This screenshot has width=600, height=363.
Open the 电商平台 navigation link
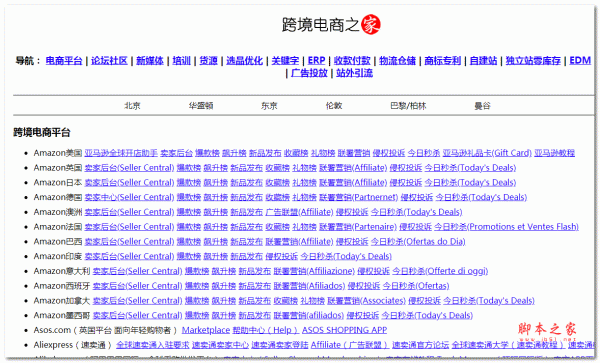[64, 60]
